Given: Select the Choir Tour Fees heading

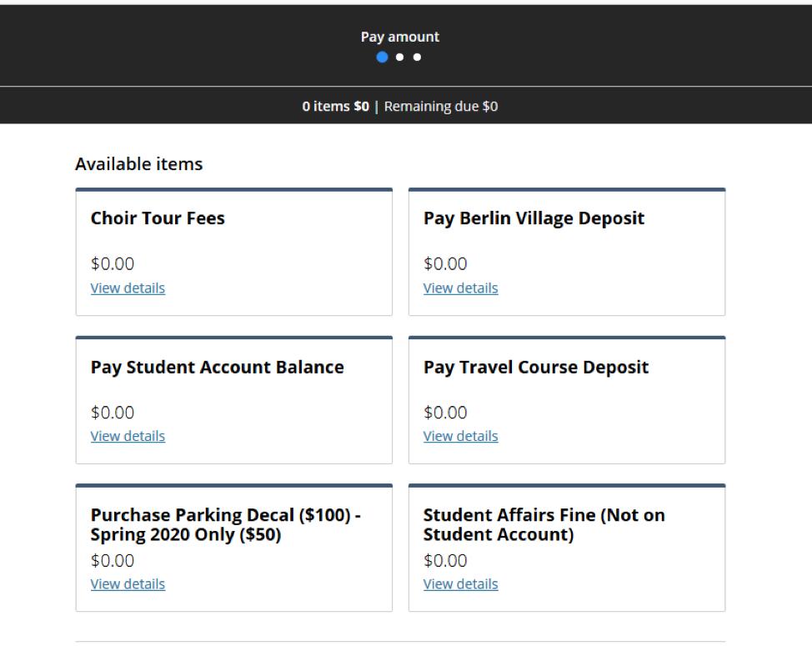Looking at the screenshot, I should tap(158, 218).
